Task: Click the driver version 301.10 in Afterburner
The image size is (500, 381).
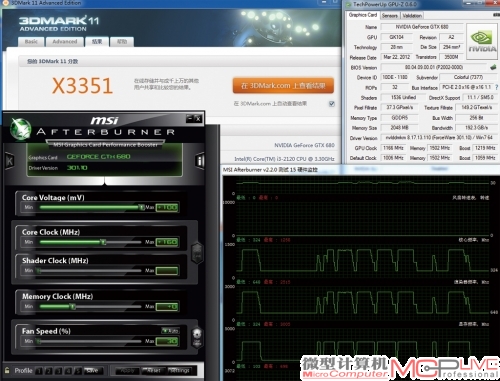Action: [77, 168]
